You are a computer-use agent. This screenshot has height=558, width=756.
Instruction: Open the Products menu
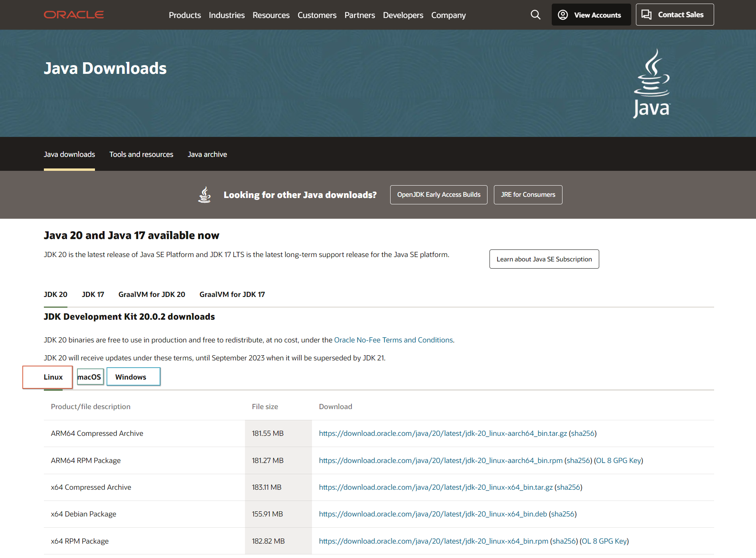185,15
